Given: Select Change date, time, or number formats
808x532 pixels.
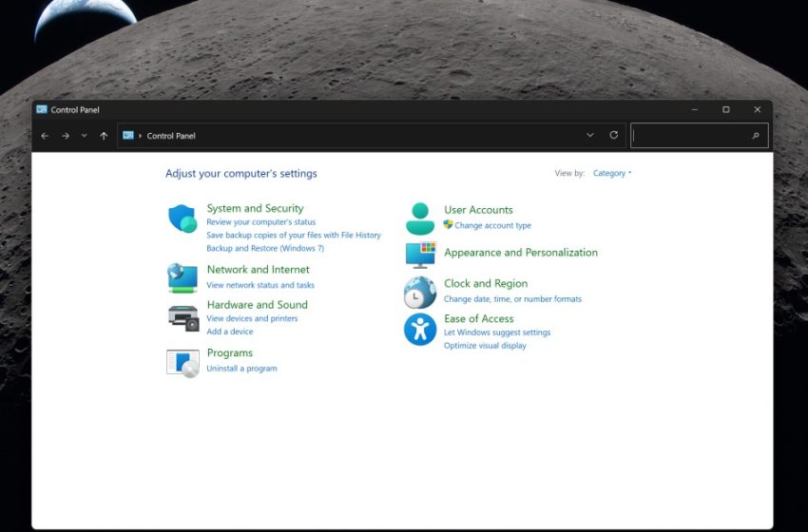Looking at the screenshot, I should click(512, 298).
